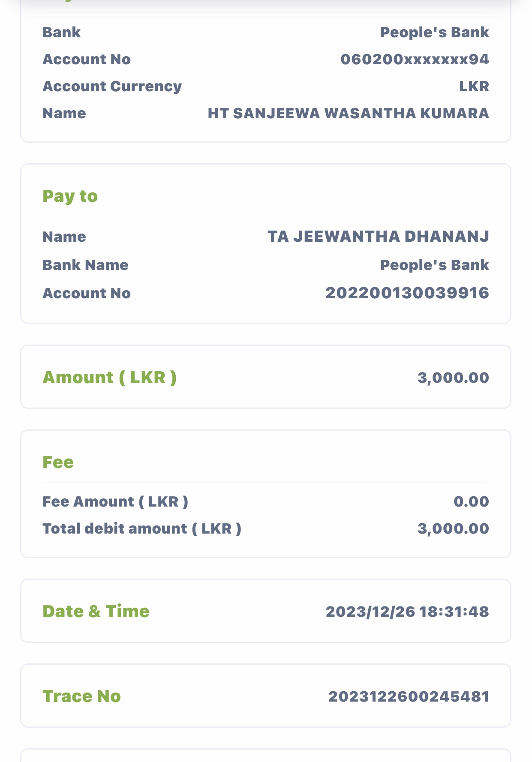Tap the masked account number 060200xxxxxxx94

tap(414, 59)
